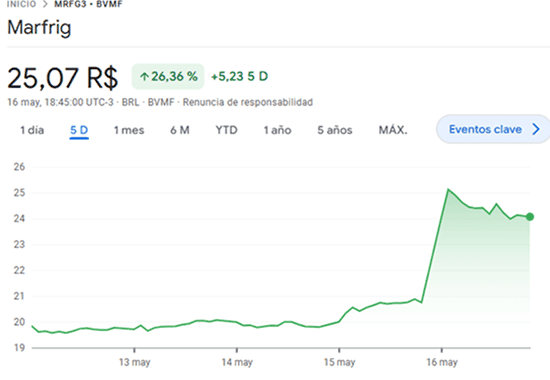The width and height of the screenshot is (550, 380).
Task: Switch to the 5 años range
Action: [x=335, y=130]
